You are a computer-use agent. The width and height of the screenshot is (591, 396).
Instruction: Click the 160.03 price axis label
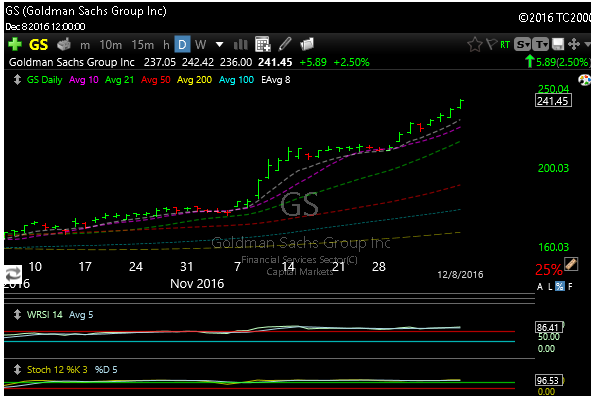[553, 247]
